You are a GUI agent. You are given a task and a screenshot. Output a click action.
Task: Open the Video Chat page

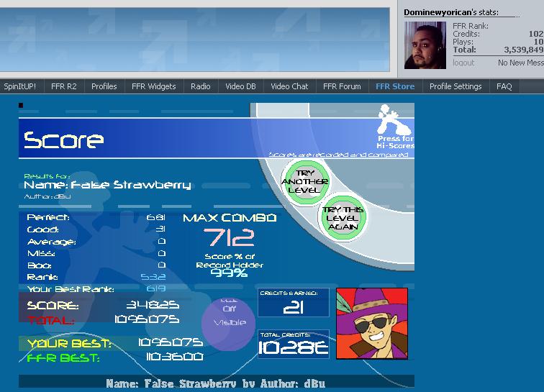coord(289,86)
